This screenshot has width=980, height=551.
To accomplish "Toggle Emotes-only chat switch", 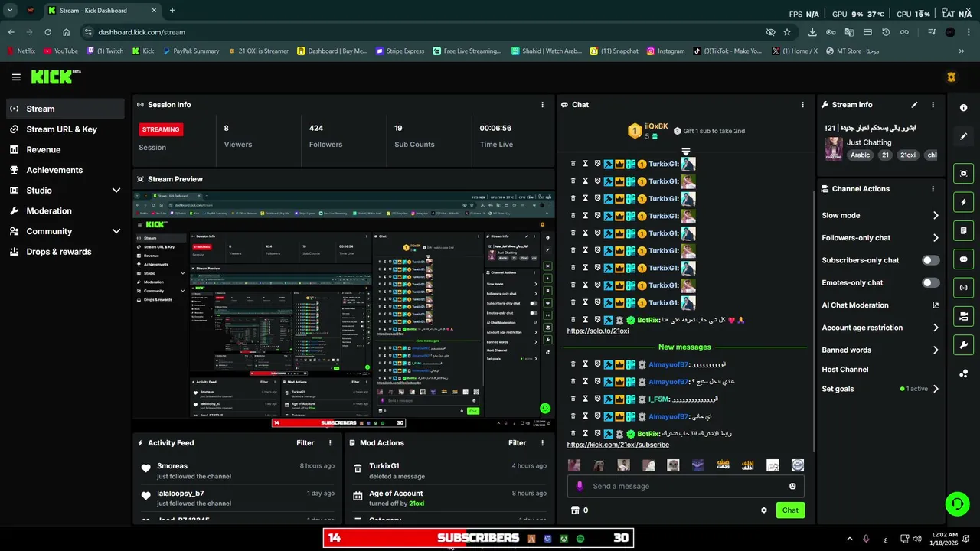I will (x=930, y=282).
